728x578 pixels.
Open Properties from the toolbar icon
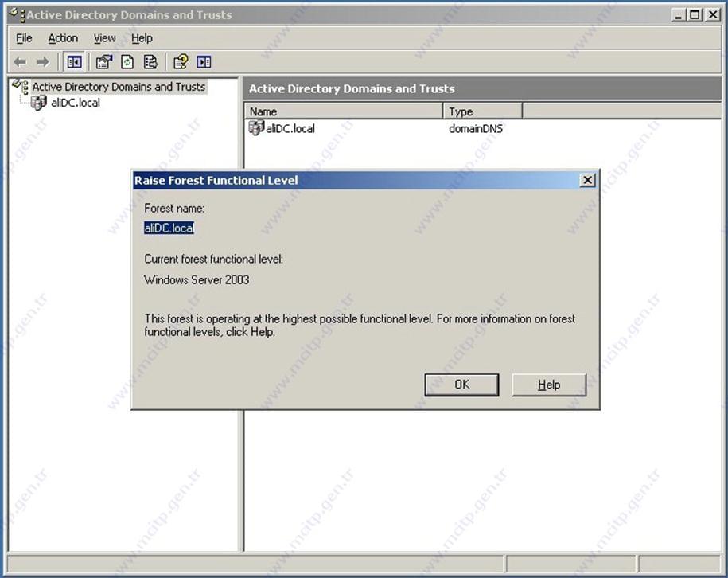point(104,62)
